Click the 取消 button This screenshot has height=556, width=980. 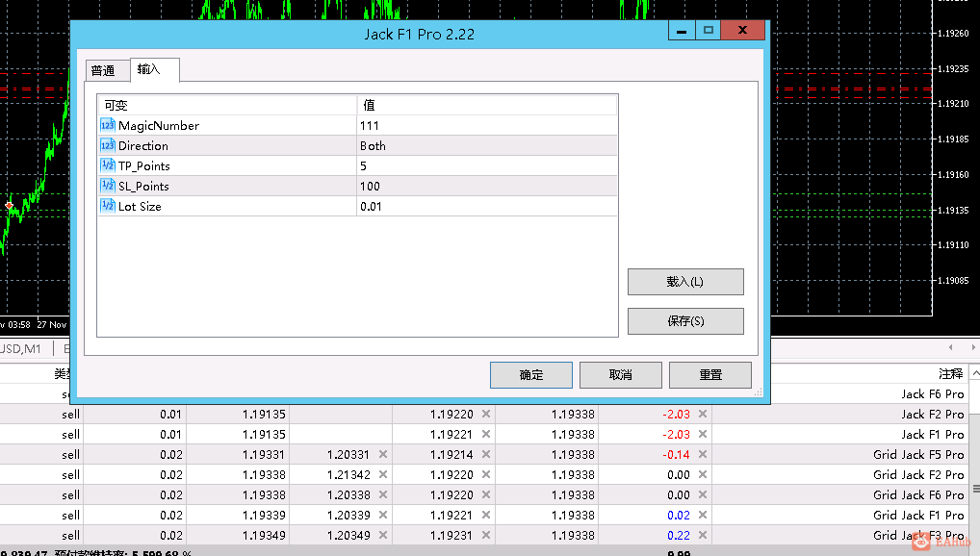pyautogui.click(x=620, y=375)
